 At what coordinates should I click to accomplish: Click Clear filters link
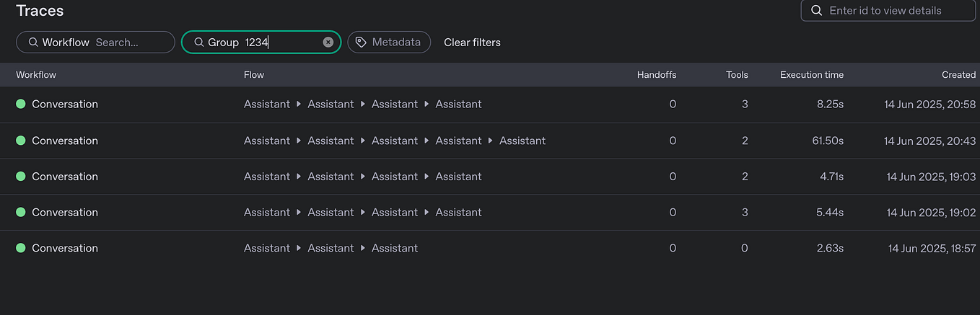coord(472,43)
